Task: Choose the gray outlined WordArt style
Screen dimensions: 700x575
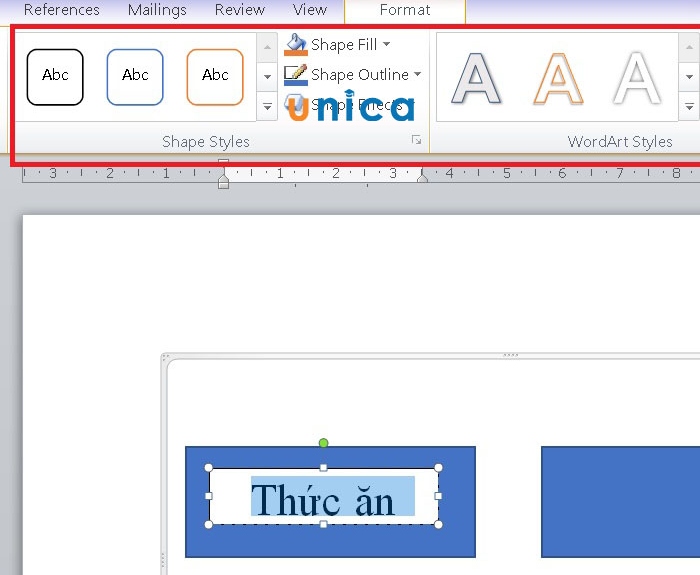Action: point(476,78)
